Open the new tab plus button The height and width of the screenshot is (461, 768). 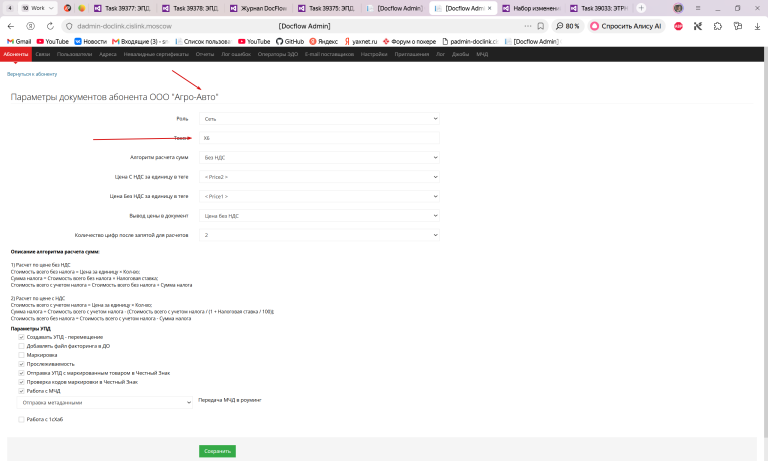tap(641, 8)
